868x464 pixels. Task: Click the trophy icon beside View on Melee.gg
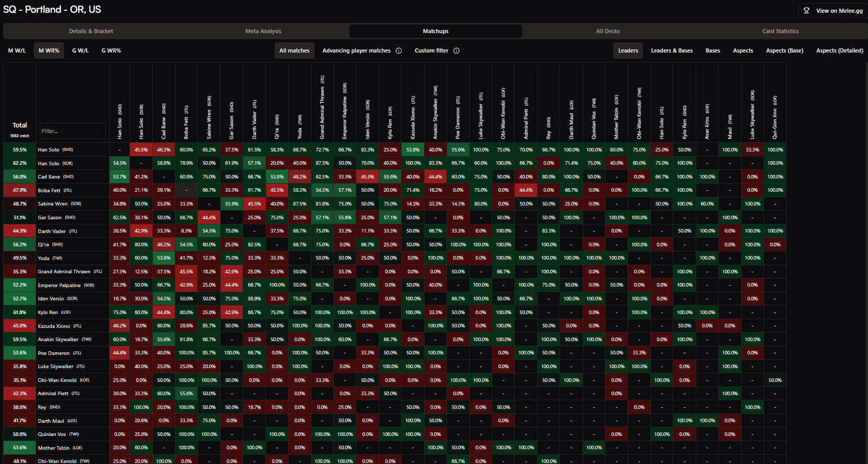[x=806, y=11]
